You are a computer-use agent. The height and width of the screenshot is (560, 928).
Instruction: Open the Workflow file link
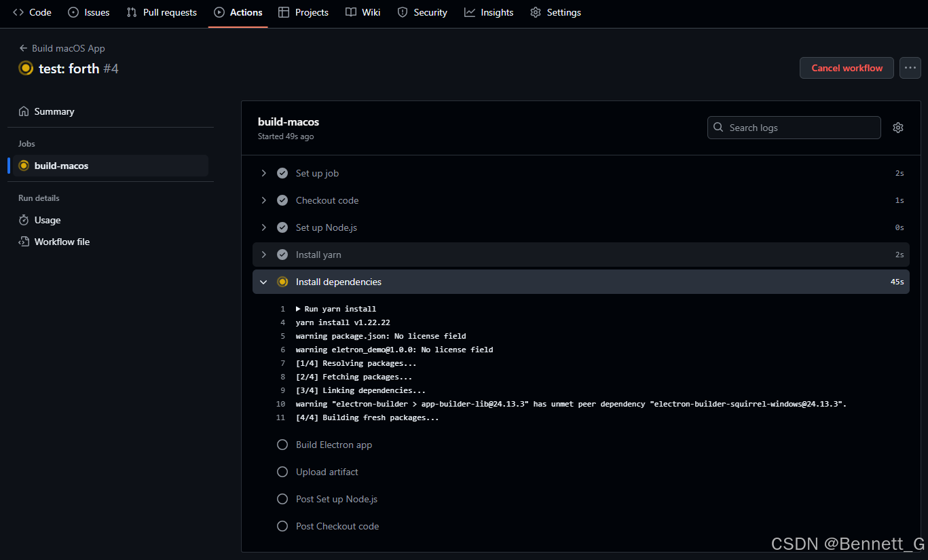pyautogui.click(x=111, y=242)
